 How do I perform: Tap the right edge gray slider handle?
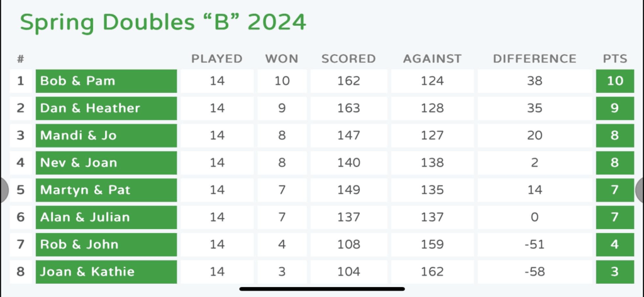(x=640, y=190)
